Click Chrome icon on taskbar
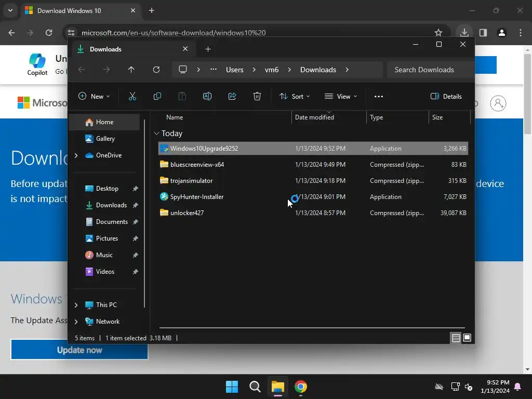The width and height of the screenshot is (532, 399). tap(301, 387)
